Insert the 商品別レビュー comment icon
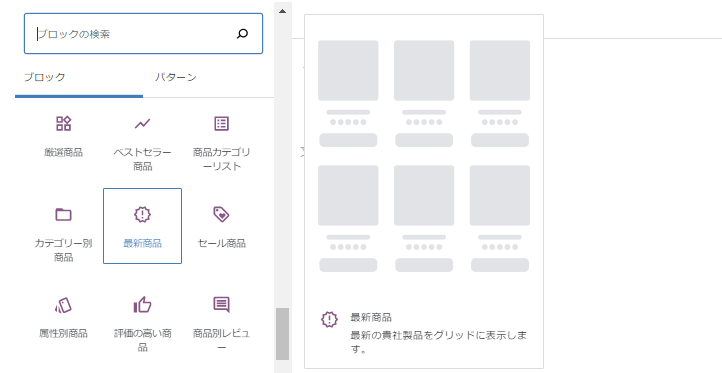 pos(221,305)
